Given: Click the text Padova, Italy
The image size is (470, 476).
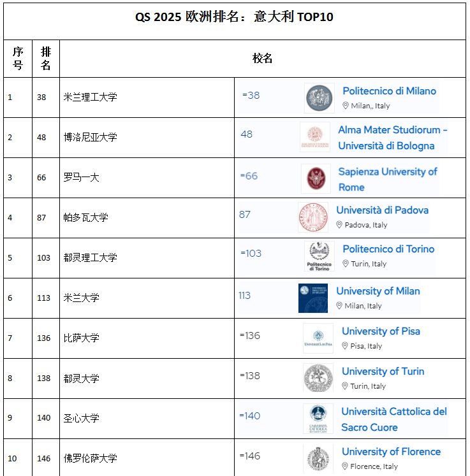Looking at the screenshot, I should pos(366,225).
